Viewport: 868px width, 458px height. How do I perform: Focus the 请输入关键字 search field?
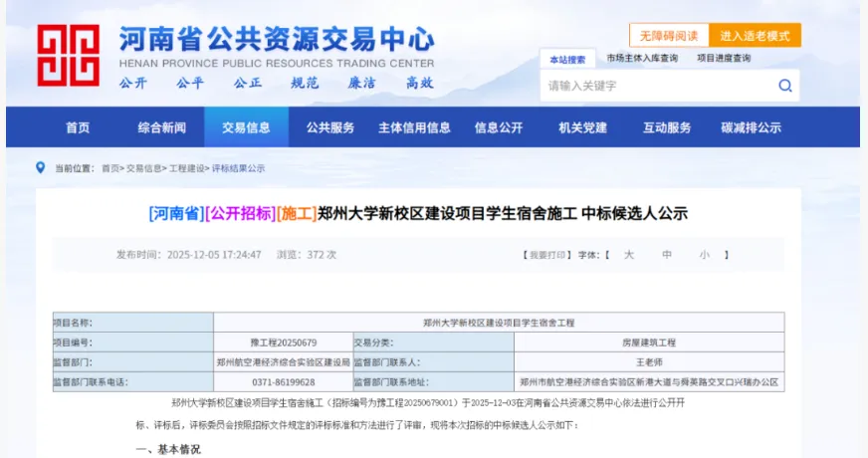(659, 86)
